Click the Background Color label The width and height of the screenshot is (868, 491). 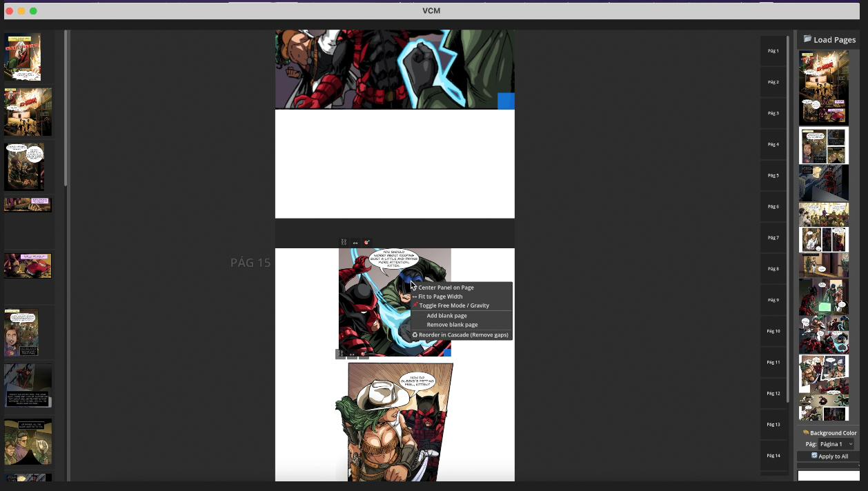tap(834, 433)
